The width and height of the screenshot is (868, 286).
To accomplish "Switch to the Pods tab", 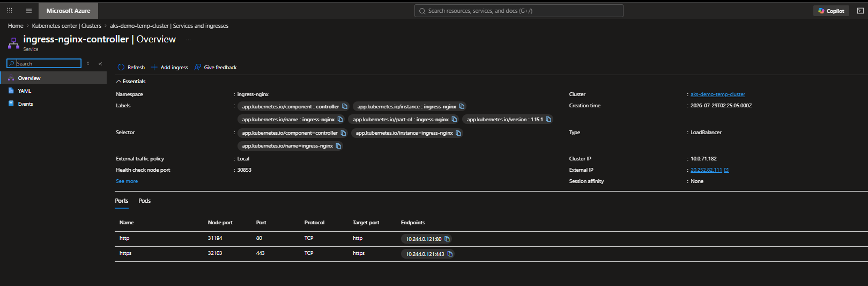I will tap(144, 201).
